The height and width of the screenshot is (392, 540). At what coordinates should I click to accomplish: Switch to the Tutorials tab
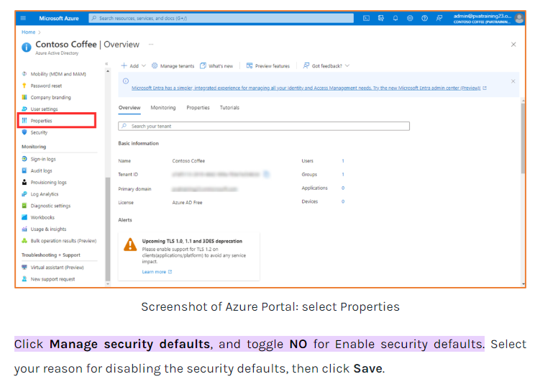229,108
